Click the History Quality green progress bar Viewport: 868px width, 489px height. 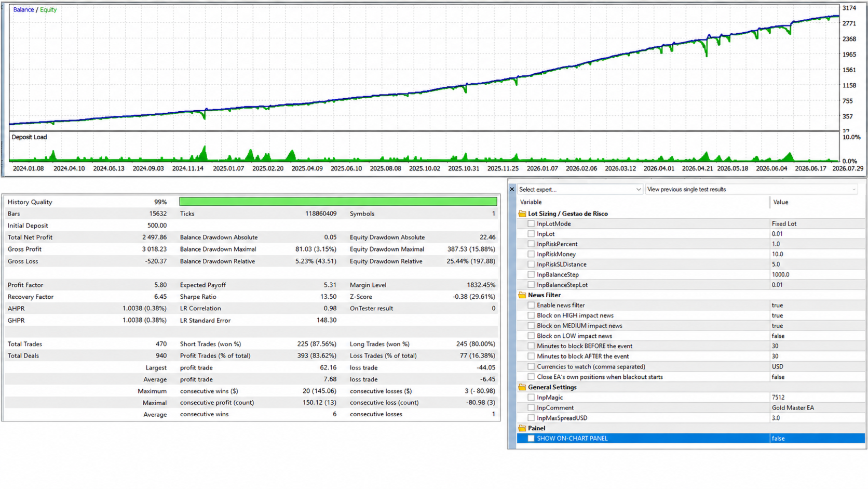click(338, 202)
